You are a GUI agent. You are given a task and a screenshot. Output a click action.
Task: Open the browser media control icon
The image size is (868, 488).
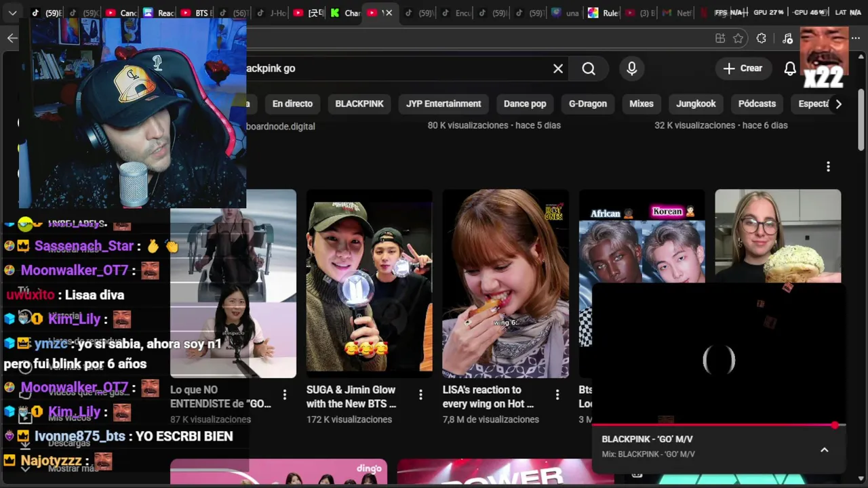(x=787, y=39)
